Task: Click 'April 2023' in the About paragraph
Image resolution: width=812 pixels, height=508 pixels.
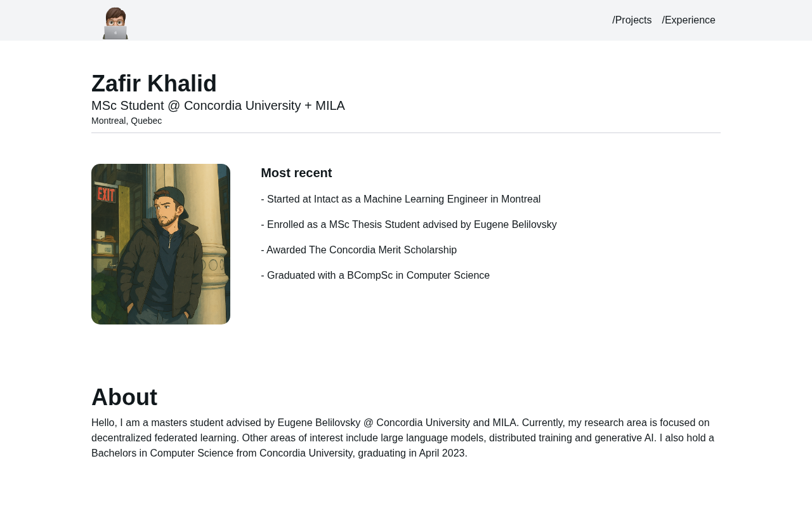Action: point(442,453)
